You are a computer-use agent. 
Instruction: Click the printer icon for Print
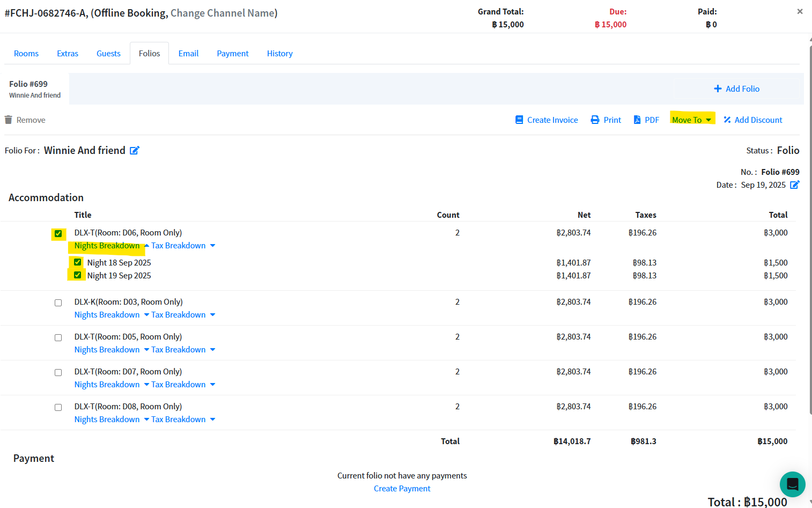pos(595,120)
